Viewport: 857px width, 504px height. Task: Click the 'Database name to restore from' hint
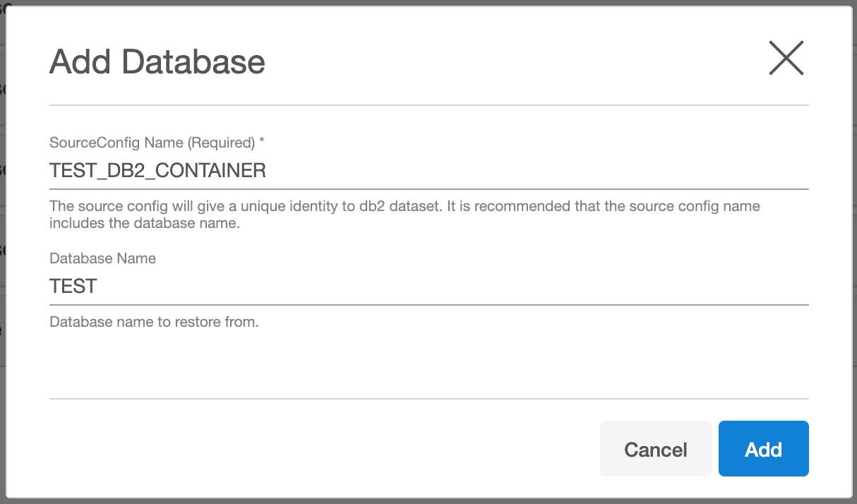pos(154,323)
